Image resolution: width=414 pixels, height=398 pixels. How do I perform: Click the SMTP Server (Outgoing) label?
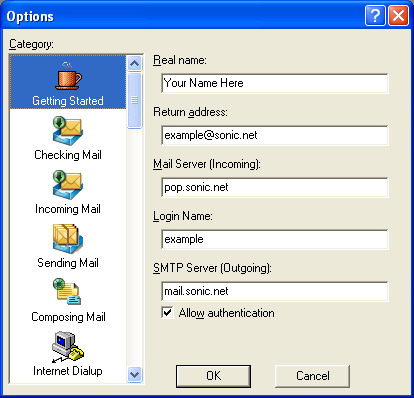212,268
